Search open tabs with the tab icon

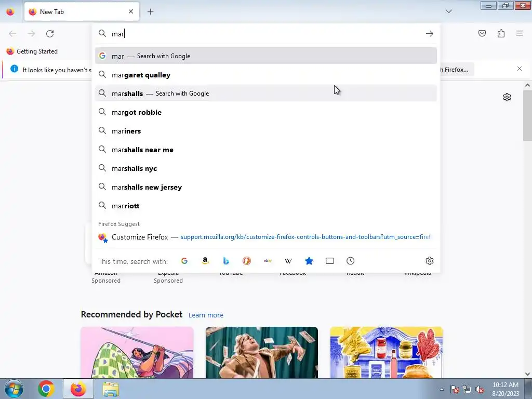point(330,261)
